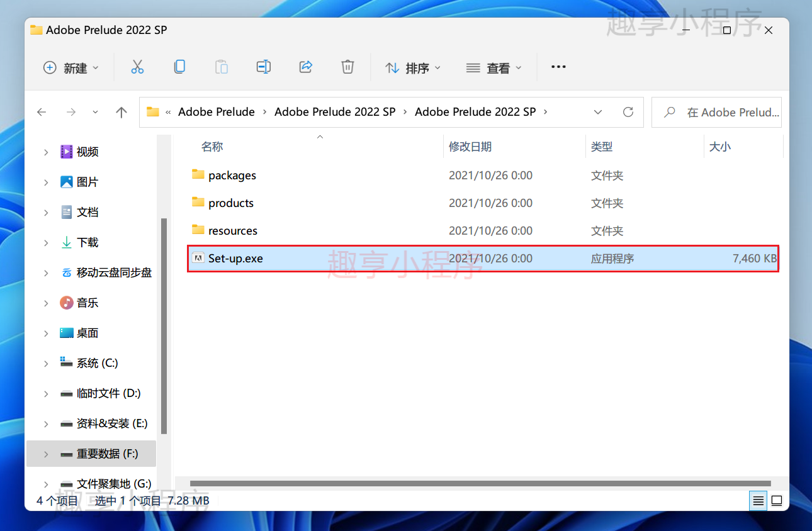Viewport: 812px width, 531px height.
Task: Switch to large thumbnails view in status bar
Action: [x=777, y=501]
